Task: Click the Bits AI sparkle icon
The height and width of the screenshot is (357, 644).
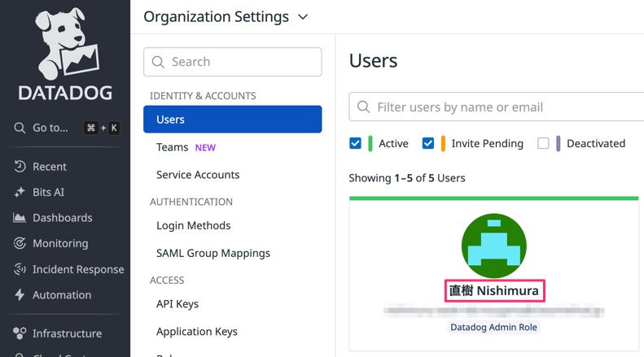Action: click(20, 192)
